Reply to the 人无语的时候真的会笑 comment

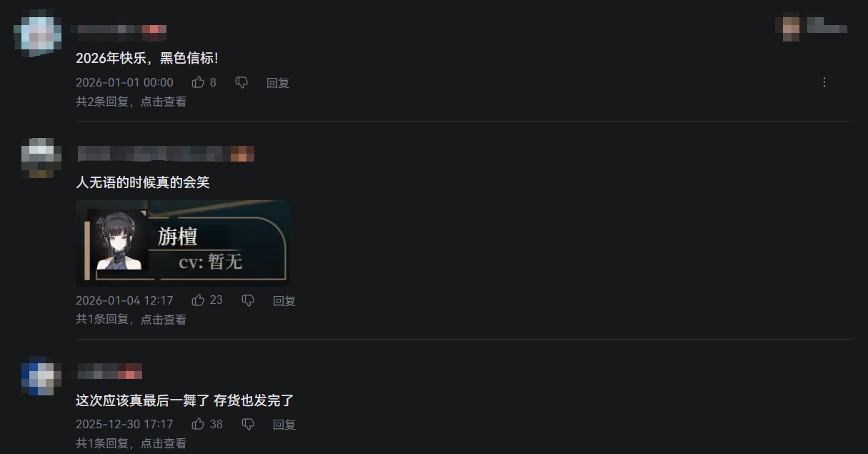click(284, 301)
